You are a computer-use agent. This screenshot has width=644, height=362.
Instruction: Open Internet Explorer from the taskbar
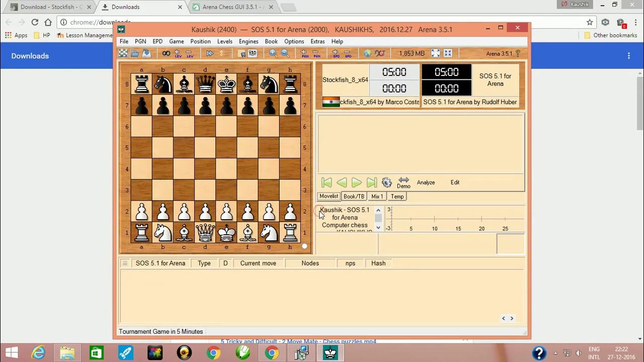click(x=39, y=352)
